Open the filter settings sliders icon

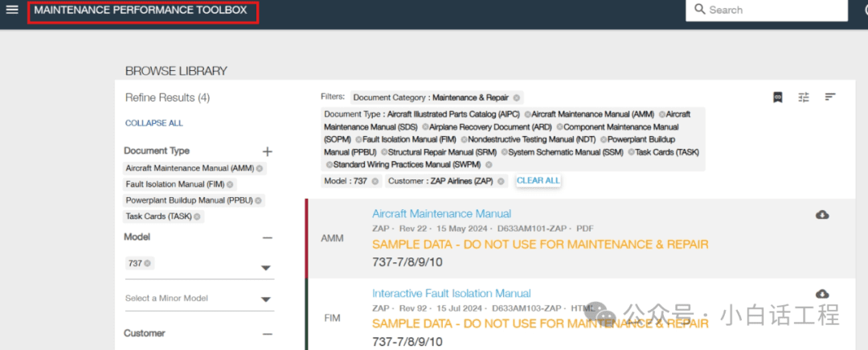[x=804, y=97]
